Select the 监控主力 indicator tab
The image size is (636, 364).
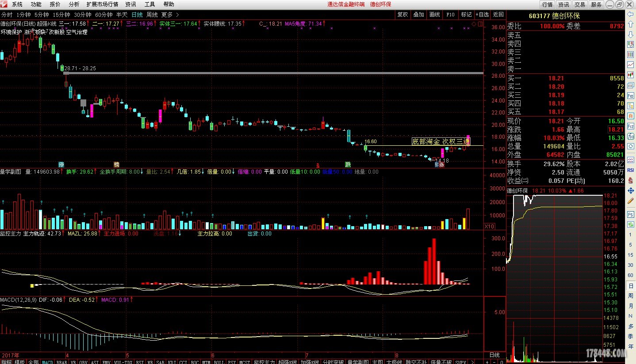264,362
